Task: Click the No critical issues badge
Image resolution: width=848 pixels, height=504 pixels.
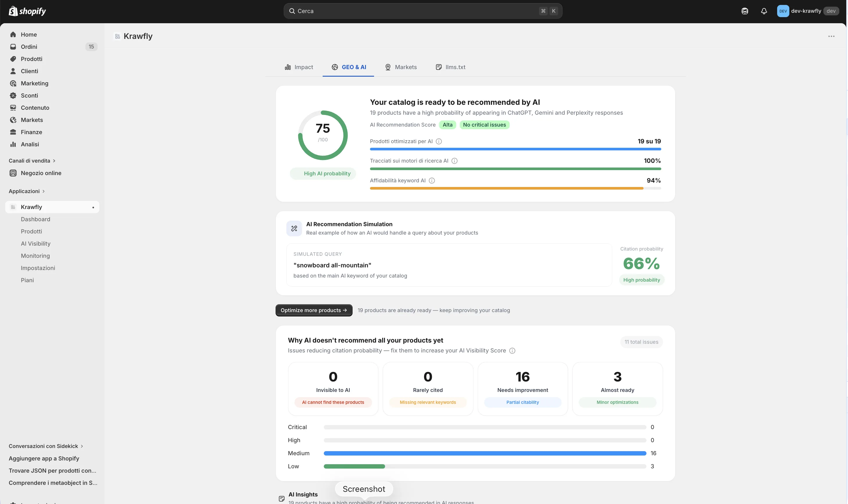Action: 484,125
